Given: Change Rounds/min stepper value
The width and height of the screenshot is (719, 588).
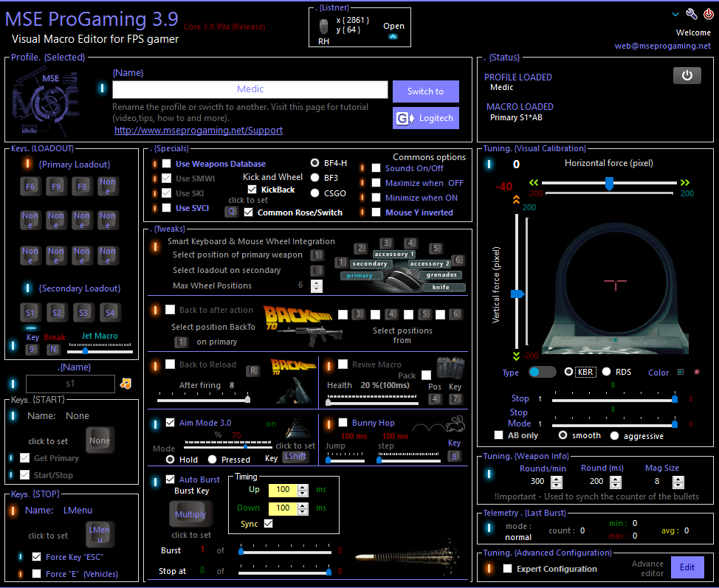Looking at the screenshot, I should pyautogui.click(x=556, y=482).
